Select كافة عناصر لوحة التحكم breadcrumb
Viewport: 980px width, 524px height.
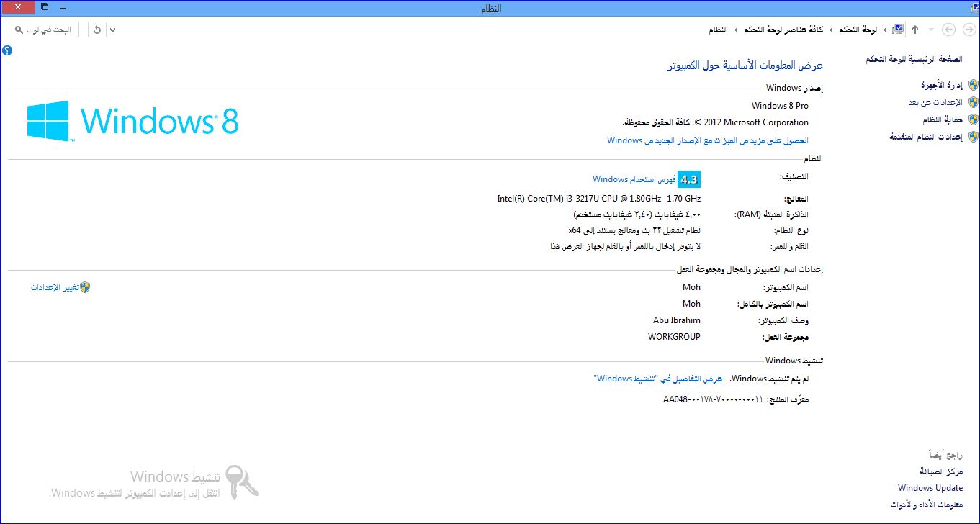point(783,30)
